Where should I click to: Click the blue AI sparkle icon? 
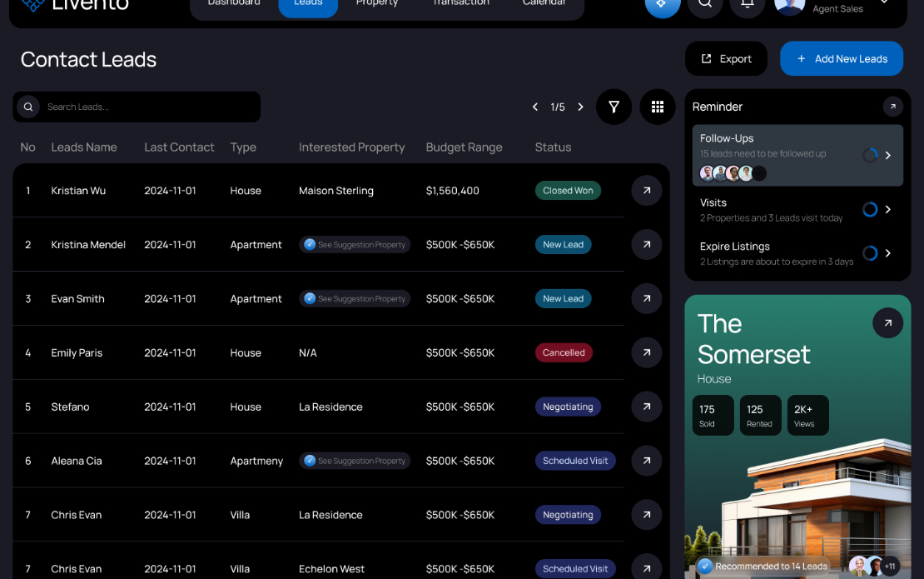(663, 3)
